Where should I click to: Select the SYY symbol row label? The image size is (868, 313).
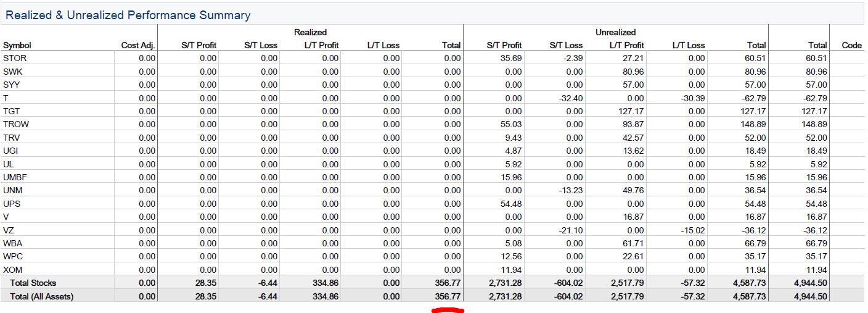[x=13, y=85]
